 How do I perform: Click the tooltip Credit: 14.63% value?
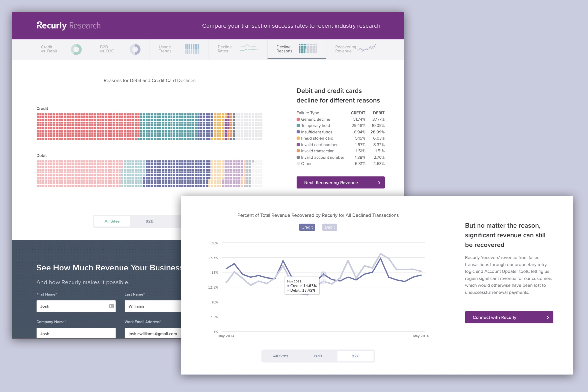click(310, 286)
